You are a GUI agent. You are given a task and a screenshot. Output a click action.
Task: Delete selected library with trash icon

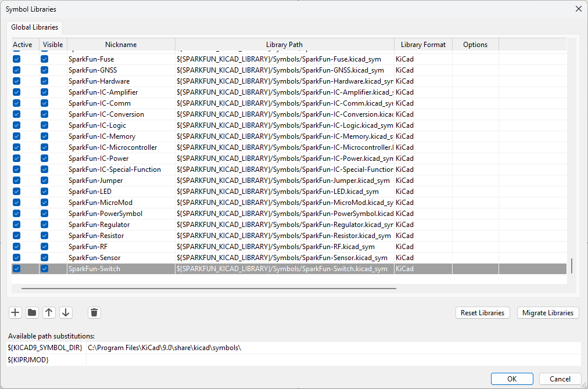coord(94,312)
